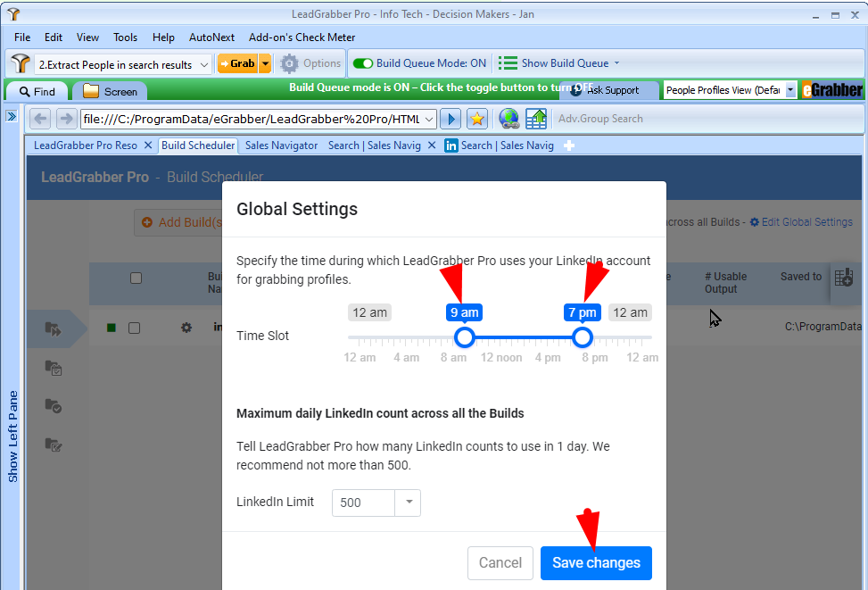Click the Cancel button
Screen dimensions: 868x590
point(500,563)
